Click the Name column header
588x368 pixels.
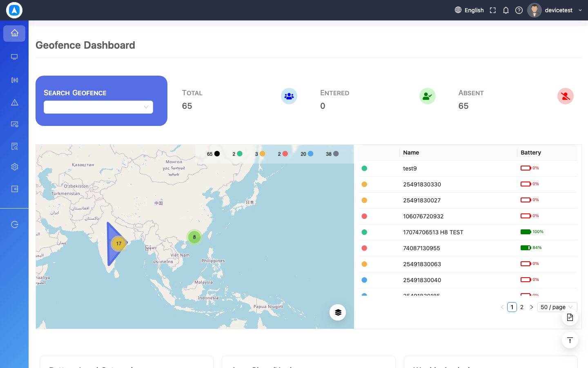pos(458,153)
